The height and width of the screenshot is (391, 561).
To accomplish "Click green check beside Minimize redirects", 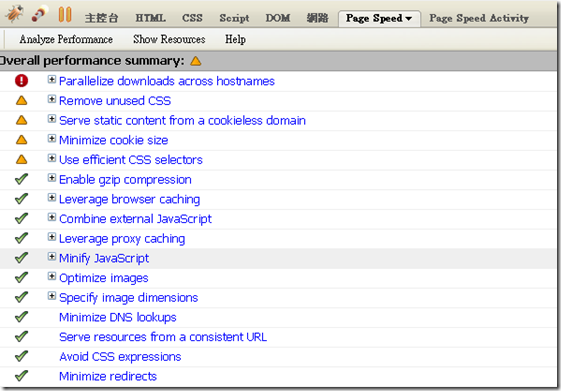I will tap(21, 376).
